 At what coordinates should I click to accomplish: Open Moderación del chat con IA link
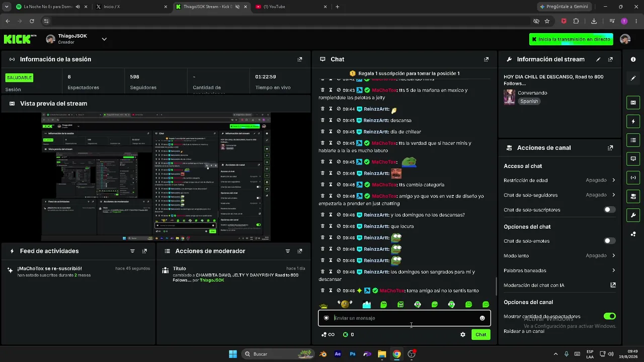click(559, 285)
